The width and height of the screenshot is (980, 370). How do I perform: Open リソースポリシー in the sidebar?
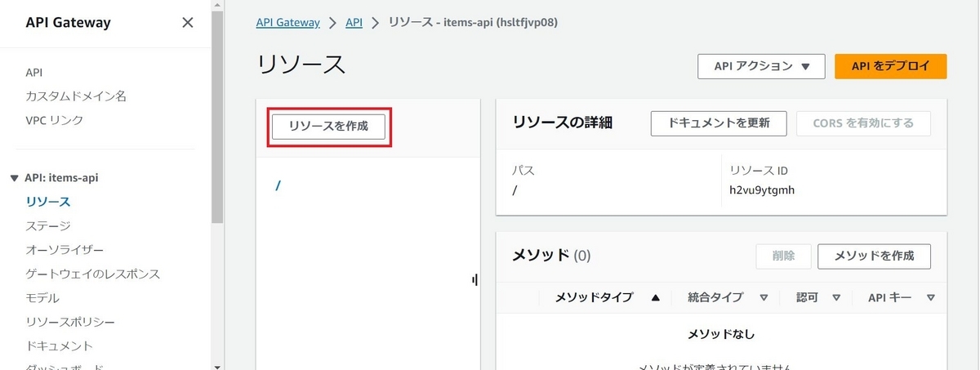tap(70, 322)
